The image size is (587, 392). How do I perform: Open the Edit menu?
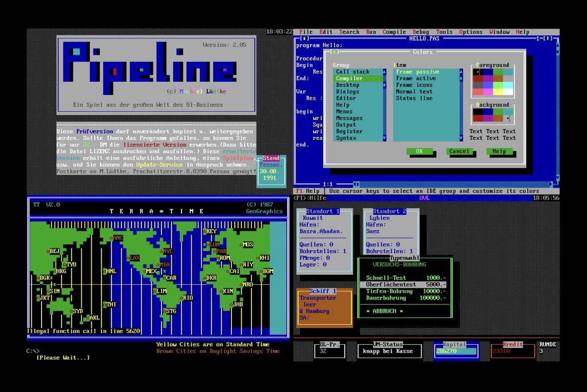326,32
